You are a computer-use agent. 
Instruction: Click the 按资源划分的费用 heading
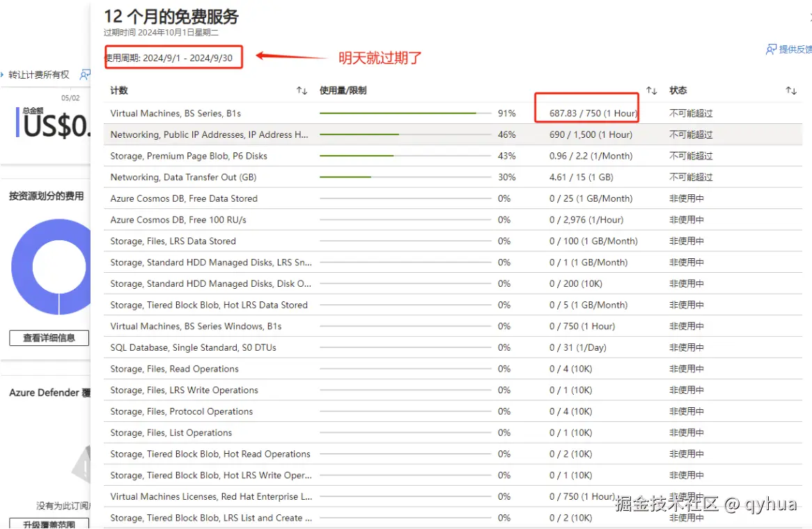[x=46, y=196]
